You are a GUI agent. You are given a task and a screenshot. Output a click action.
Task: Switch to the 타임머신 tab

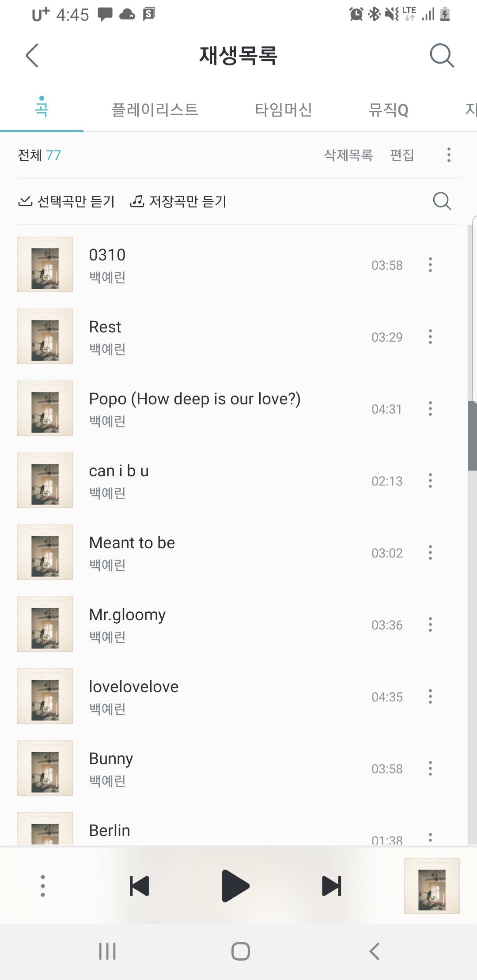click(x=284, y=110)
